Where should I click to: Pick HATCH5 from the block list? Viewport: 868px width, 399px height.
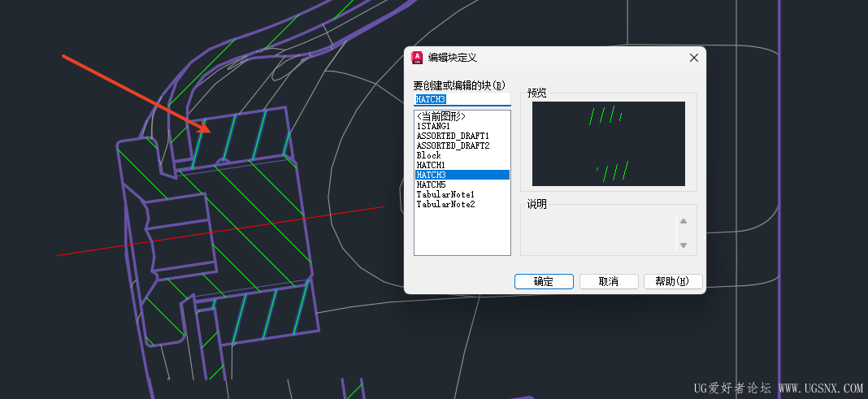coord(431,184)
